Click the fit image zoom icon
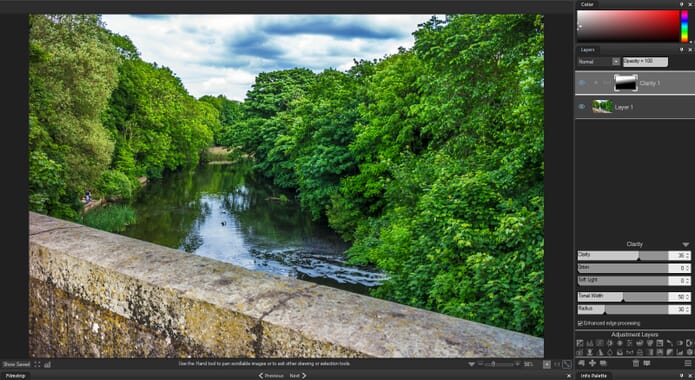Screen dimensions: 695x380 pos(547,364)
